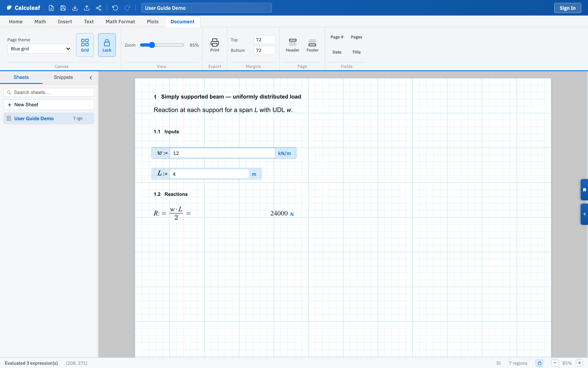
Task: Insert the Title field
Action: 356,52
